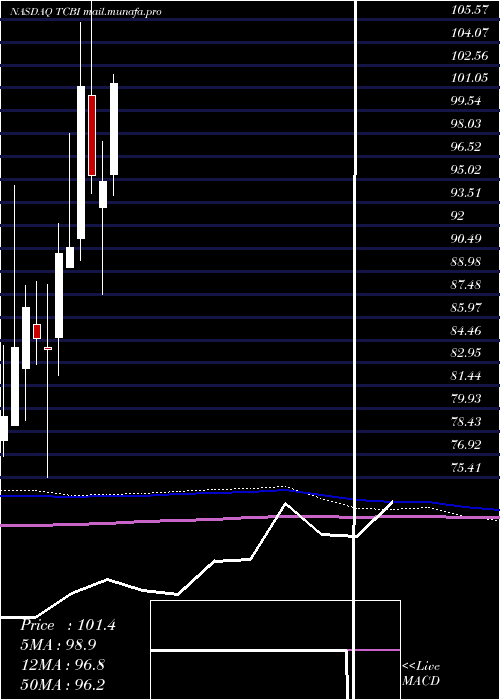
Task: Select the 76.92 price axis label
Action: coord(466,445)
